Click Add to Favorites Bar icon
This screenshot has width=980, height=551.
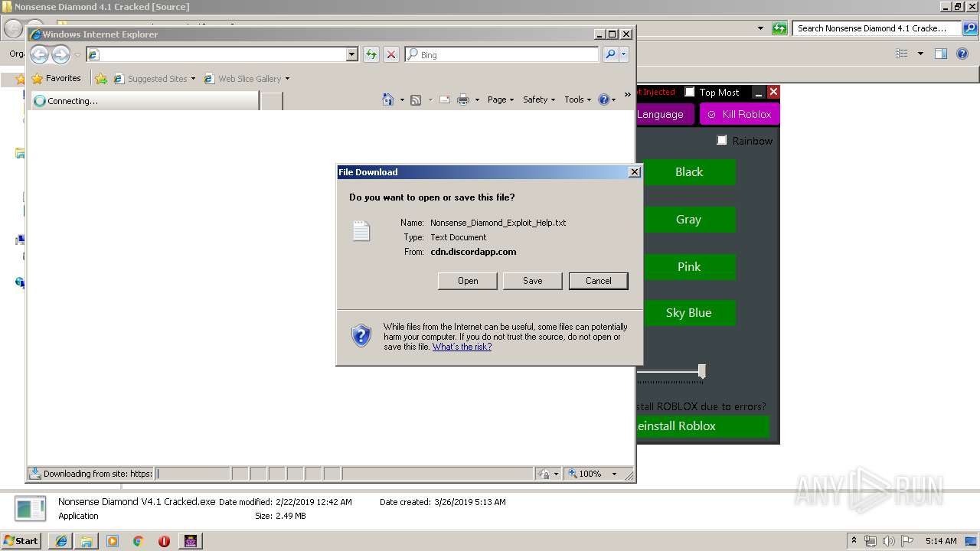click(101, 78)
